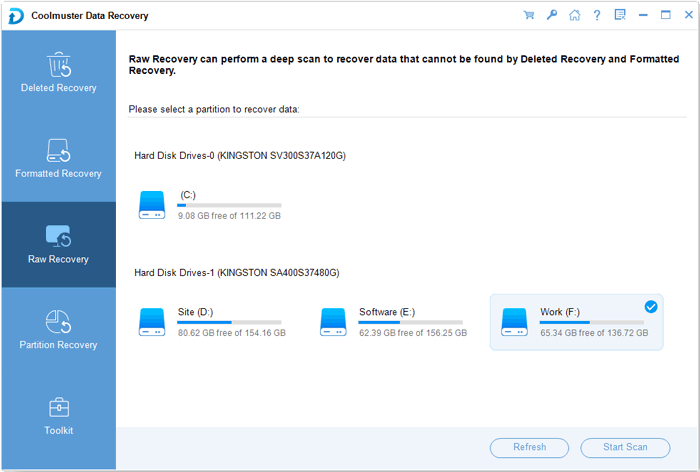Click the Coolmuster app logo

click(16, 16)
